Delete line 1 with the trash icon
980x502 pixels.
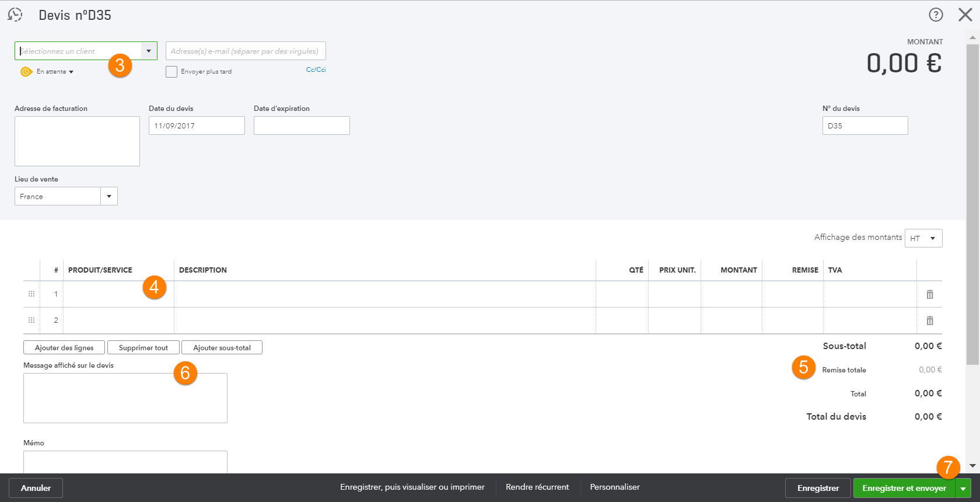[x=930, y=294]
